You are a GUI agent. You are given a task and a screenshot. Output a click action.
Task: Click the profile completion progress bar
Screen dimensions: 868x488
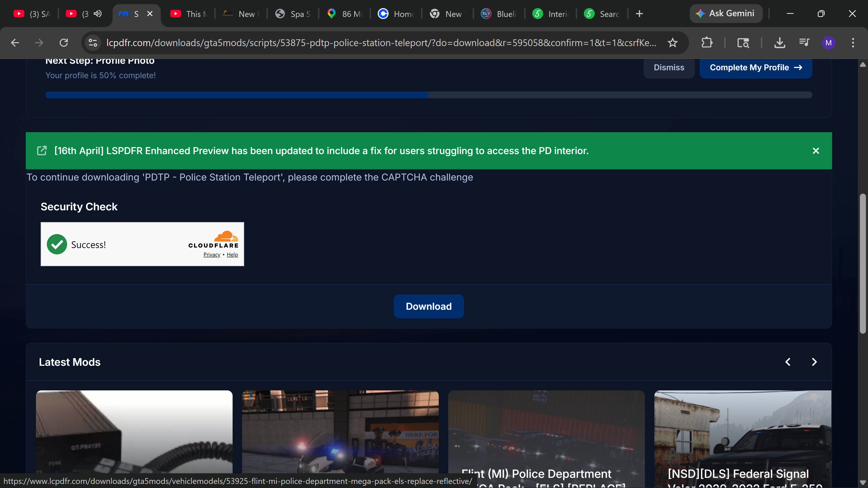[429, 95]
